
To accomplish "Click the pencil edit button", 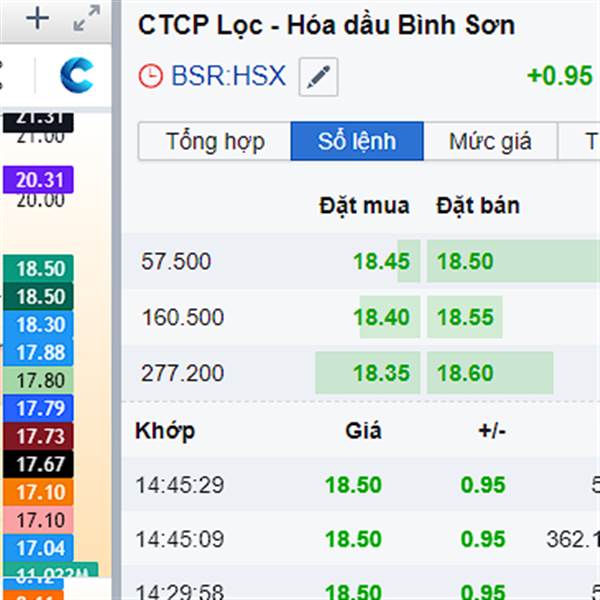I will coord(318,77).
